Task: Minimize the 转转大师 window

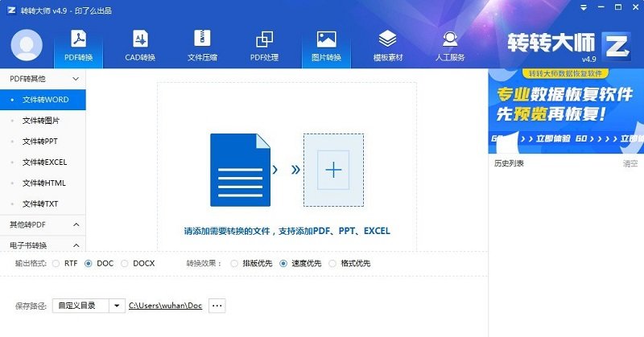Action: [x=601, y=8]
